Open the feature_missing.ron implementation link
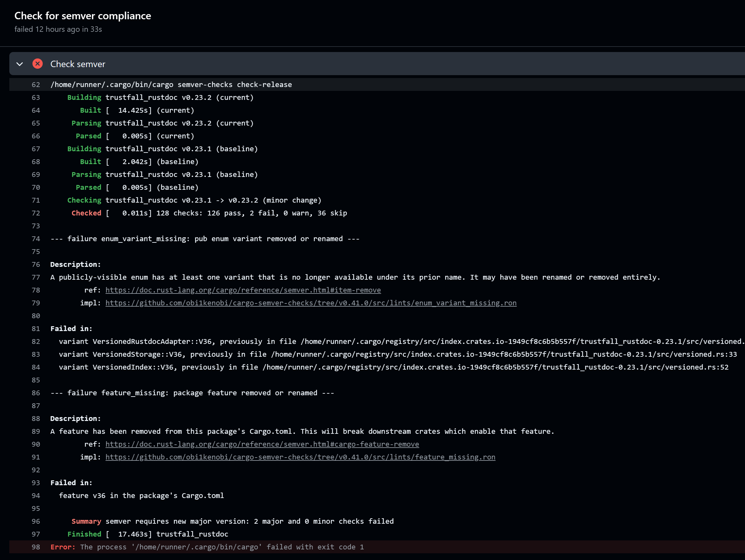The height and width of the screenshot is (560, 745). 300,457
